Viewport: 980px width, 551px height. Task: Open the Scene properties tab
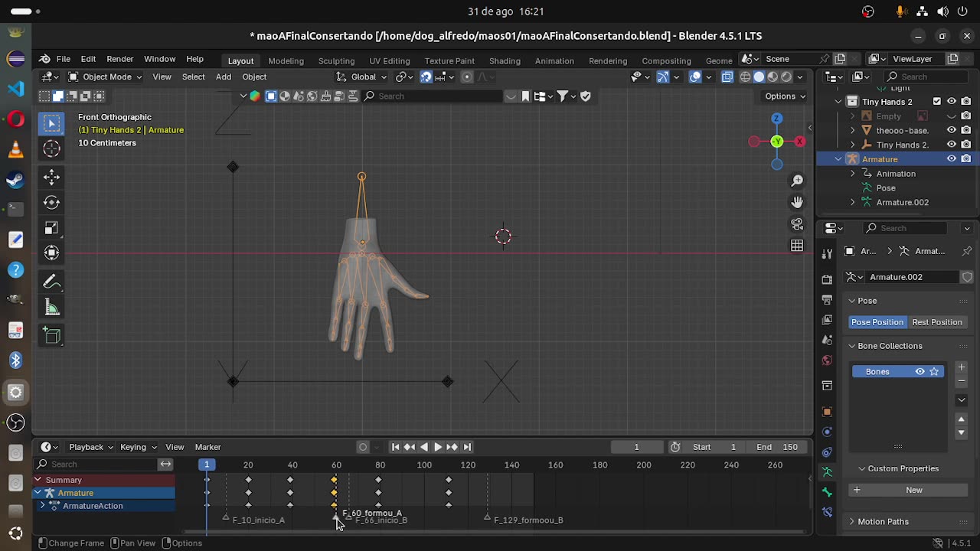[x=827, y=340]
